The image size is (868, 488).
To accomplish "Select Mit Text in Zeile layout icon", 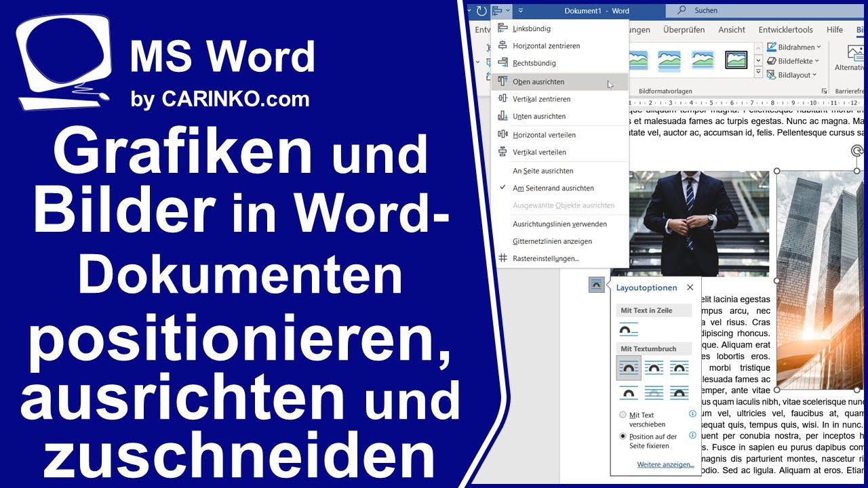I will click(x=629, y=329).
